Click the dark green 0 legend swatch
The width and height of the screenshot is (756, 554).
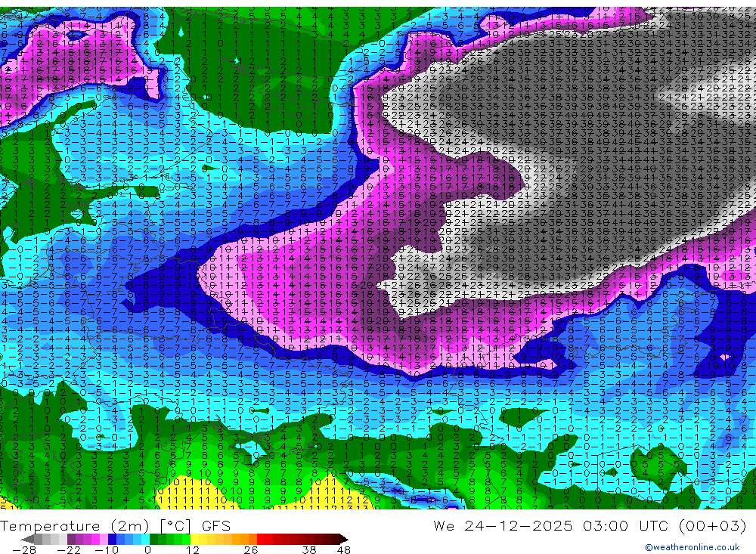click(x=153, y=539)
